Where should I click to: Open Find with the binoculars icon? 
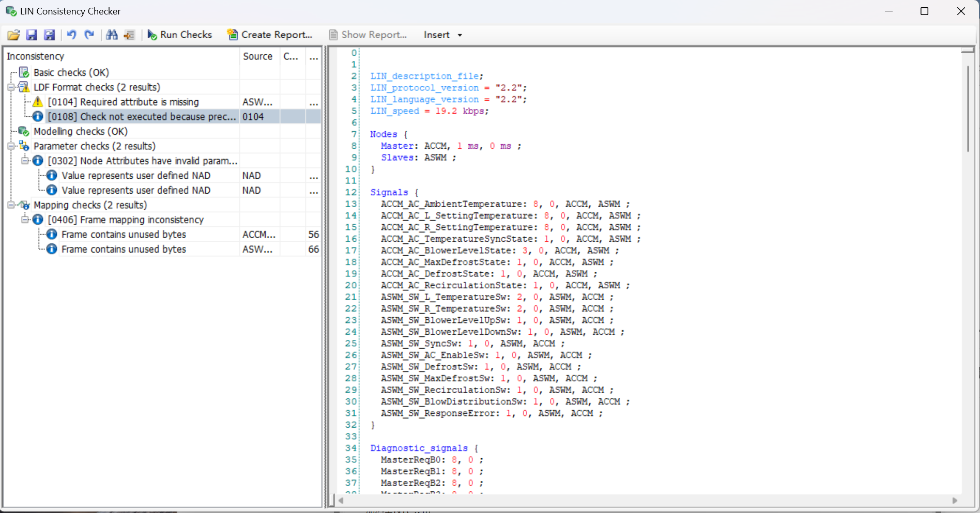112,35
